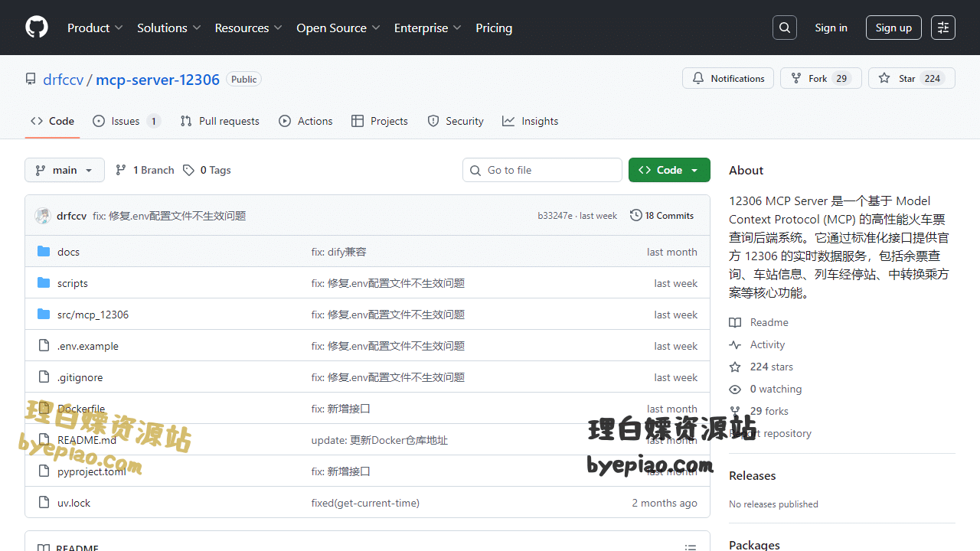Open the README outline menu icon

pos(691,546)
